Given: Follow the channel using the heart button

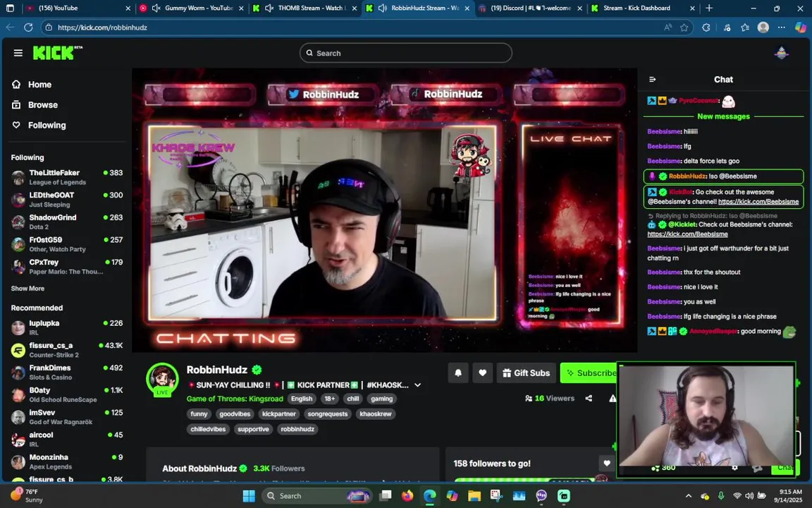Looking at the screenshot, I should pyautogui.click(x=482, y=373).
